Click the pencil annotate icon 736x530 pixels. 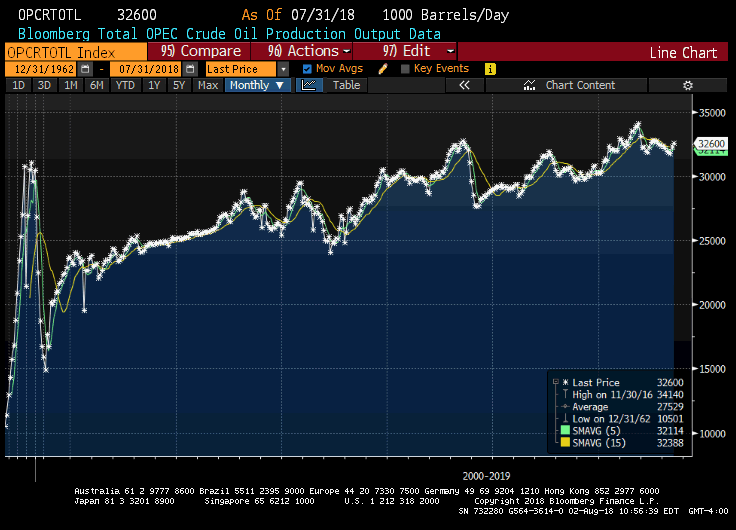point(383,69)
